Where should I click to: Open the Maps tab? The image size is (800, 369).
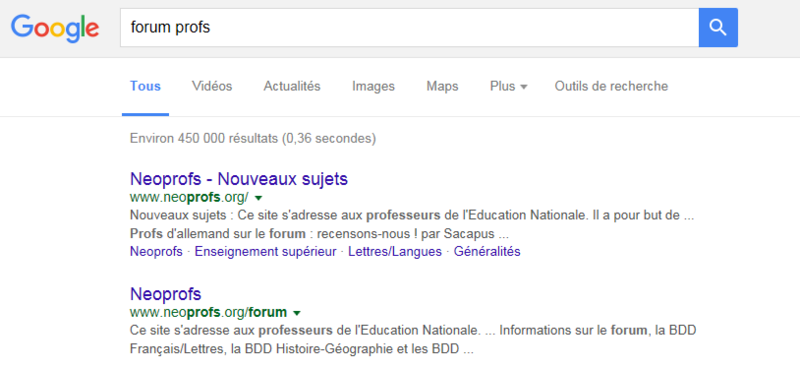click(442, 87)
